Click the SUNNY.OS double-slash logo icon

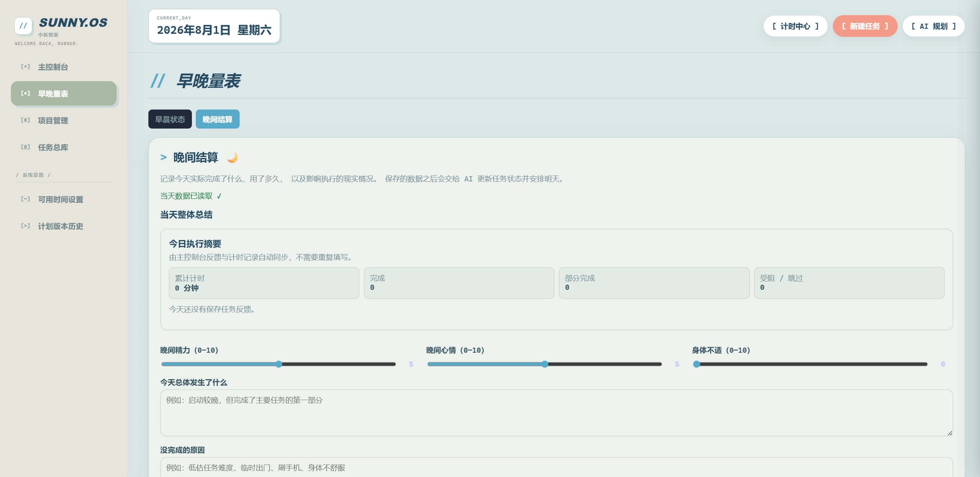[23, 26]
